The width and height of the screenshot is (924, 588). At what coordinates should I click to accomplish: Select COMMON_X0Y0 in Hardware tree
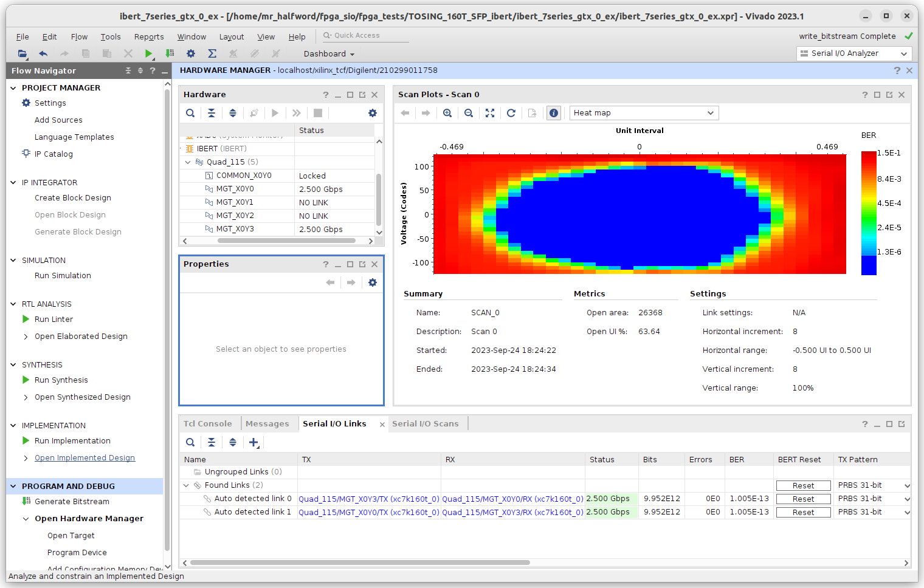click(x=244, y=176)
